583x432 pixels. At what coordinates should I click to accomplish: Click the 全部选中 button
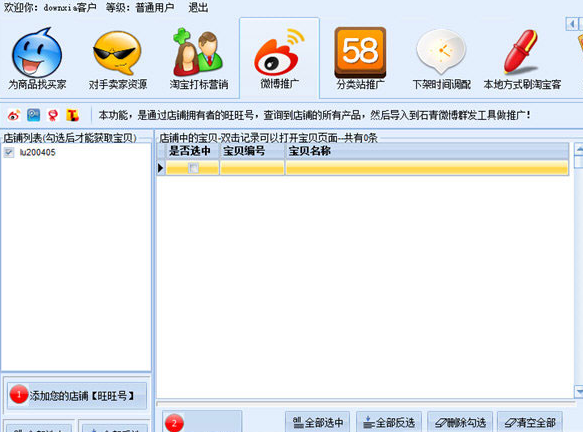[x=318, y=422]
